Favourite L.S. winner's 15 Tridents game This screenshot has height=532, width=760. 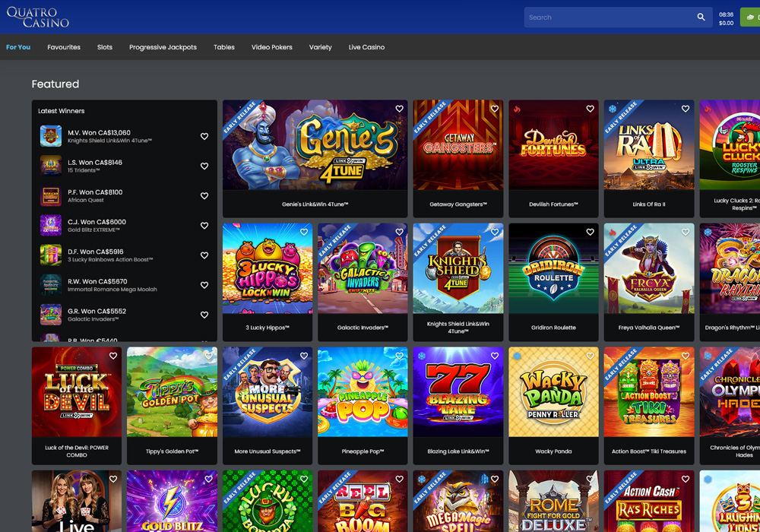point(204,166)
